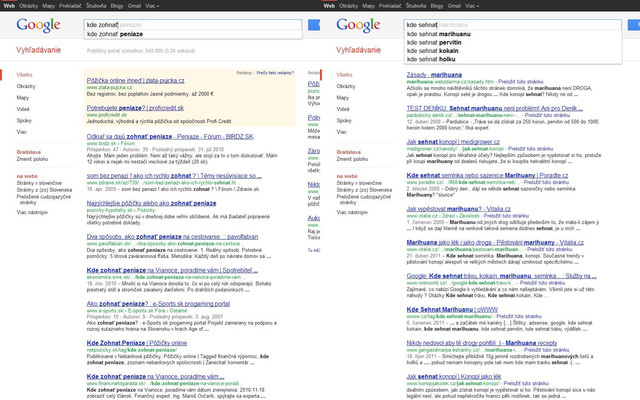
Task: Expand Viac nástrojov on marihuana page
Action: (352, 212)
